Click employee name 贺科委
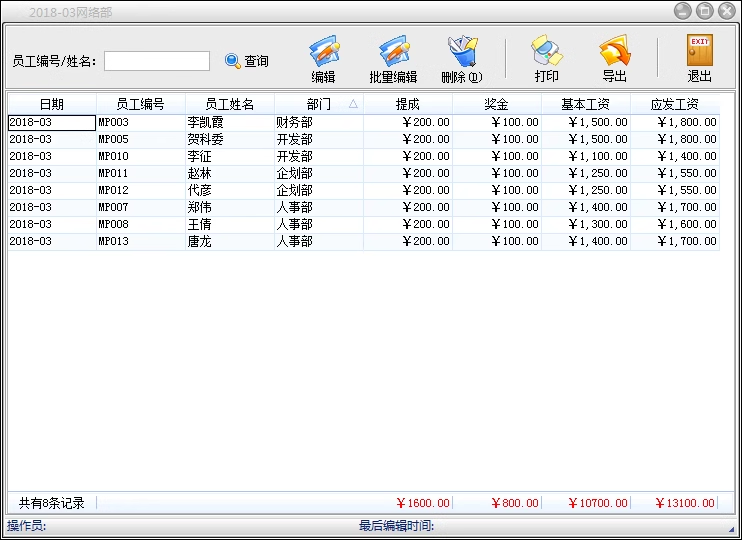The image size is (742, 540). coord(205,140)
